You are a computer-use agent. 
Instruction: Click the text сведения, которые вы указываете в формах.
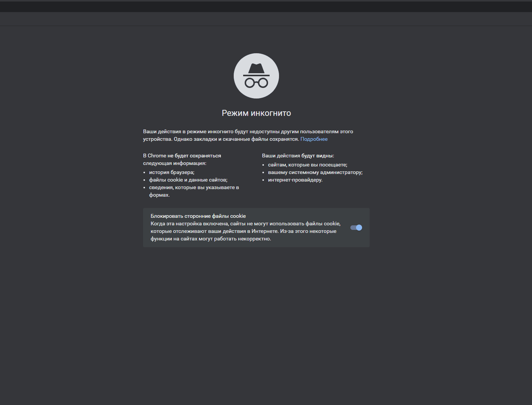194,191
